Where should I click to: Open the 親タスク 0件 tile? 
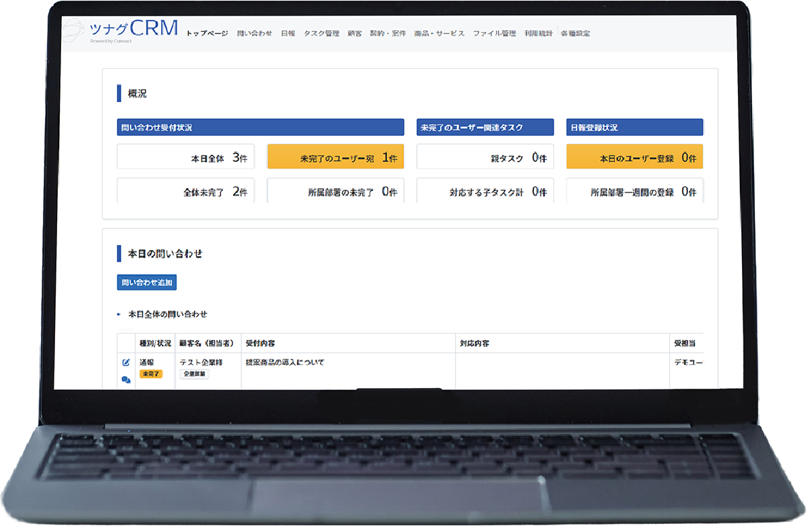pos(485,157)
